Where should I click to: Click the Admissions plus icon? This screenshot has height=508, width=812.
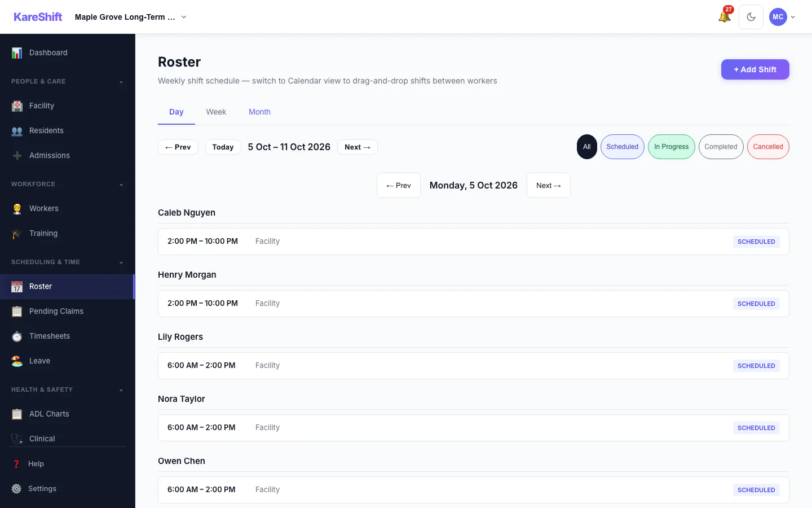pos(17,155)
